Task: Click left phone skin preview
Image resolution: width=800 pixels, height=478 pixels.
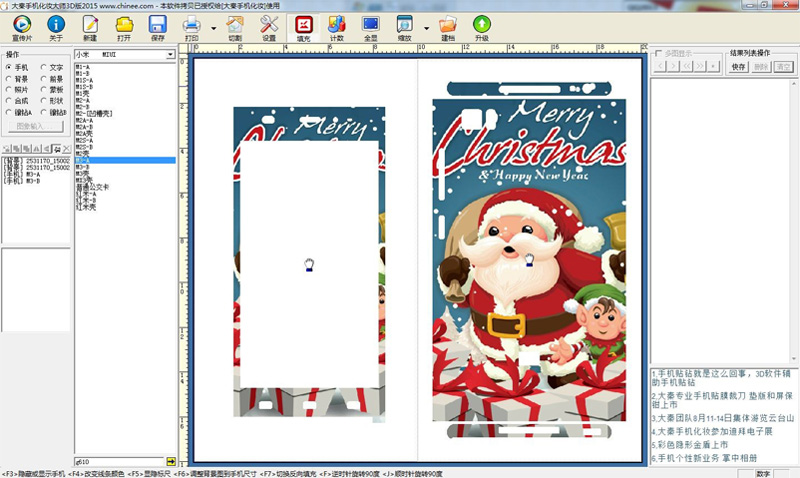Action: click(309, 262)
